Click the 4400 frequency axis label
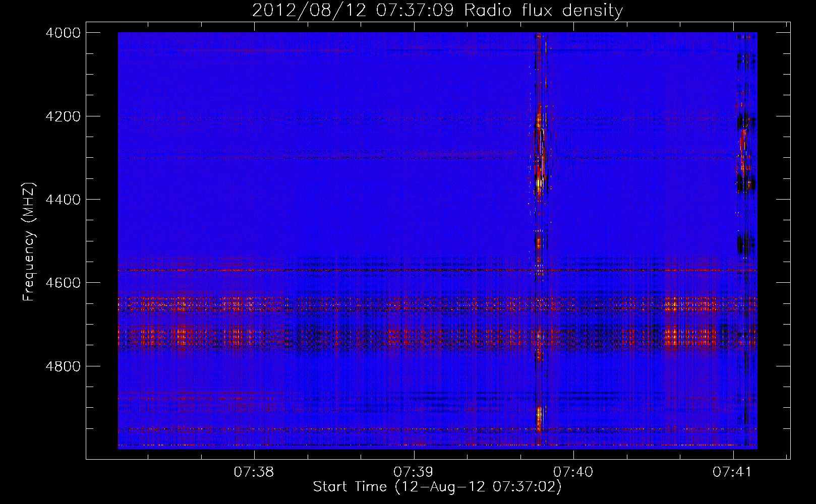The image size is (816, 504). pos(63,200)
